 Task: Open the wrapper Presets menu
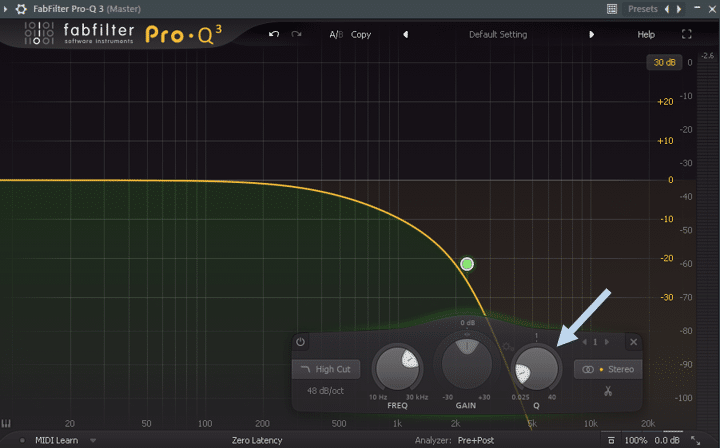pos(642,9)
